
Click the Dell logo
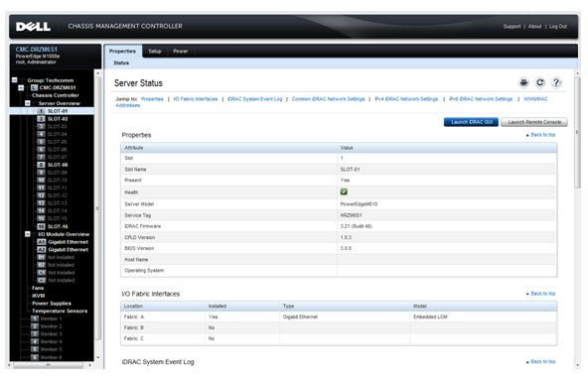point(33,26)
